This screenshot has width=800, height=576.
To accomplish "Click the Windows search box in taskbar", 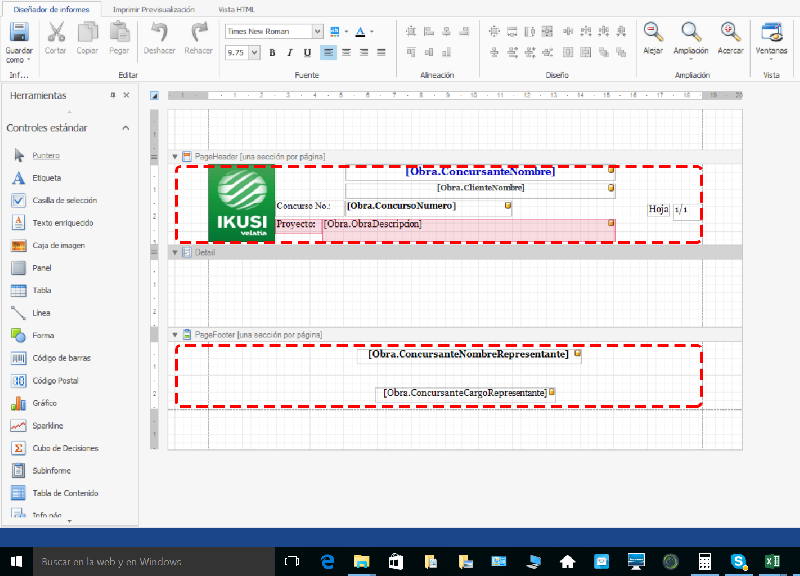I will click(140, 562).
